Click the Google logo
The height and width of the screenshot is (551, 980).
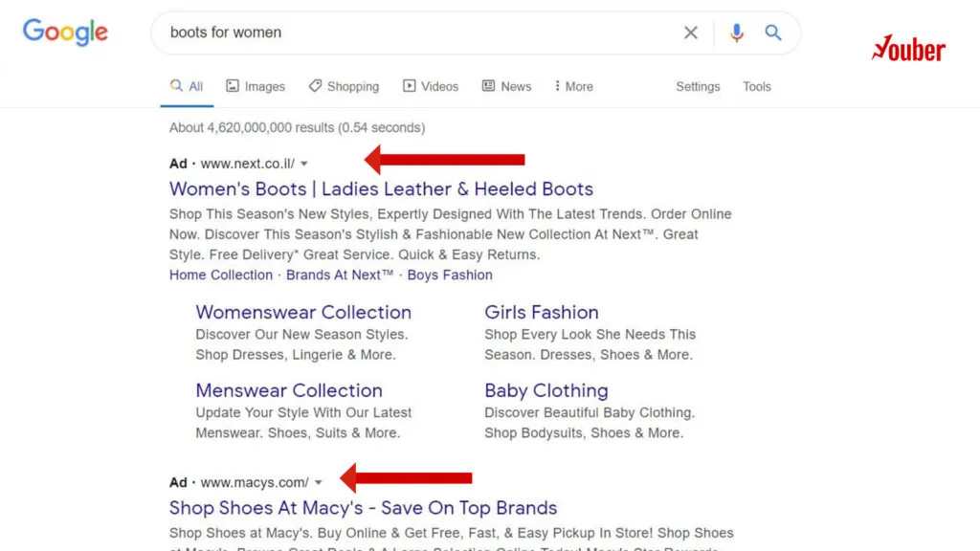tap(66, 33)
